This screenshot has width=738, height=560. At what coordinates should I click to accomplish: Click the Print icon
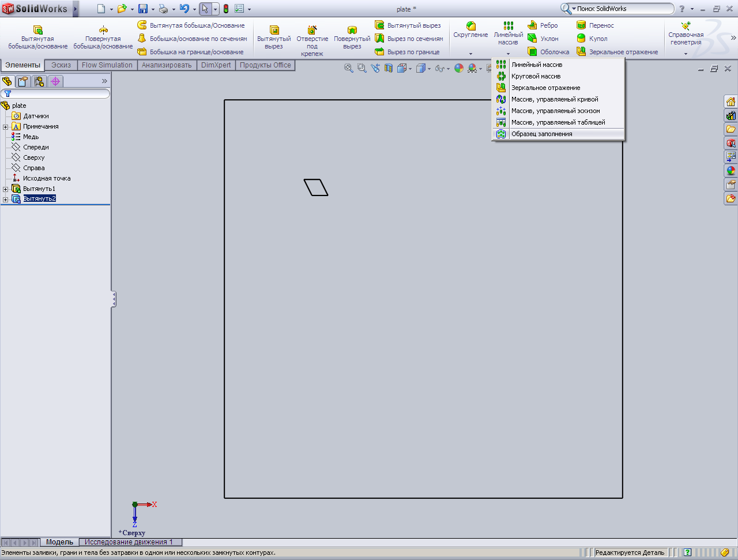coord(164,9)
